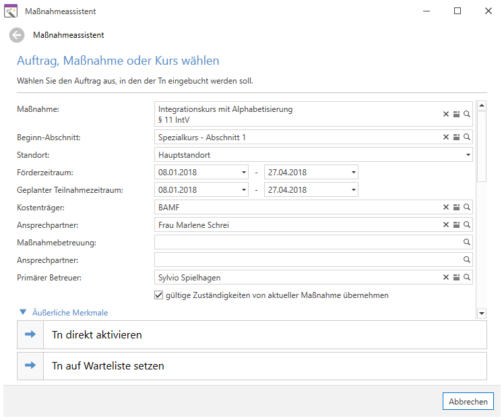Choose Tn auf Warteliste setzen
This screenshot has width=504, height=420.
click(252, 366)
